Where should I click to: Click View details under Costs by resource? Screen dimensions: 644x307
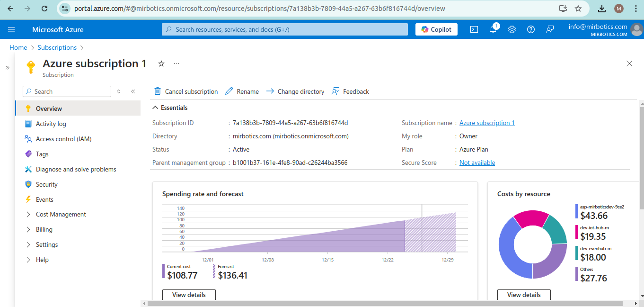pyautogui.click(x=524, y=295)
